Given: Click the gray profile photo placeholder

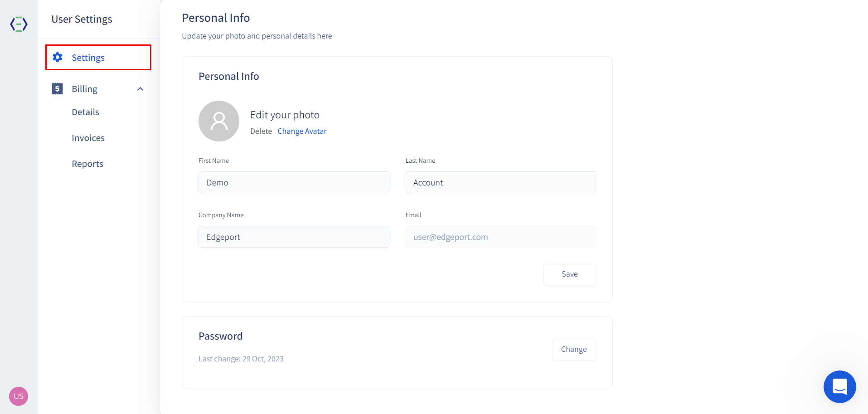Looking at the screenshot, I should (x=219, y=121).
